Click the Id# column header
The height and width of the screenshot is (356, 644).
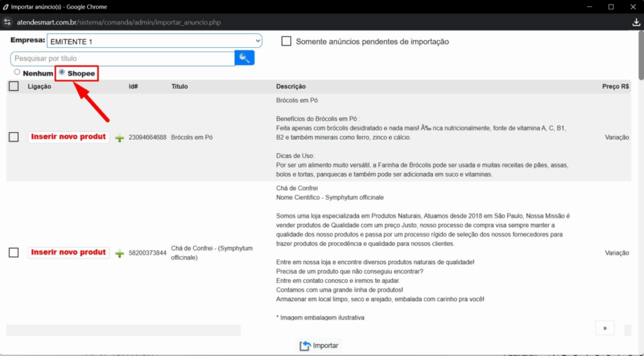133,87
